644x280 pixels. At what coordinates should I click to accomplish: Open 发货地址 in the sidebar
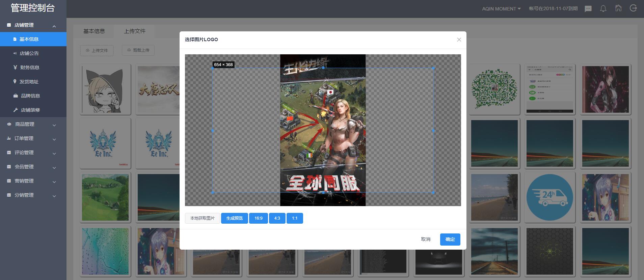[33, 82]
